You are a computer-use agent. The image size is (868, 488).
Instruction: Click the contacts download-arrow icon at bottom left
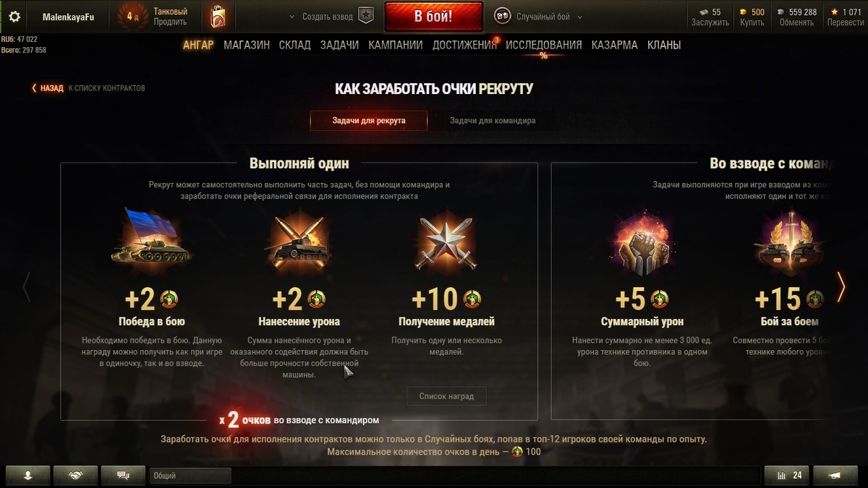(27, 475)
